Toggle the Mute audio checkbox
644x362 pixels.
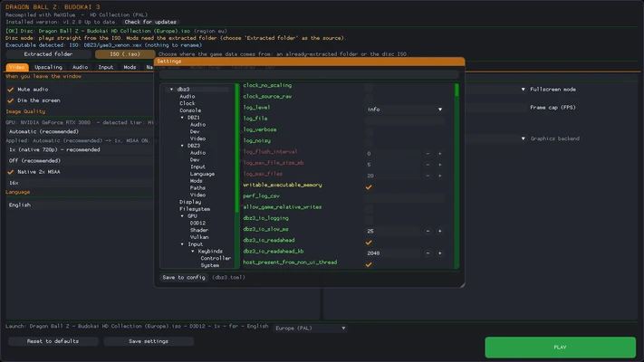[x=11, y=90]
